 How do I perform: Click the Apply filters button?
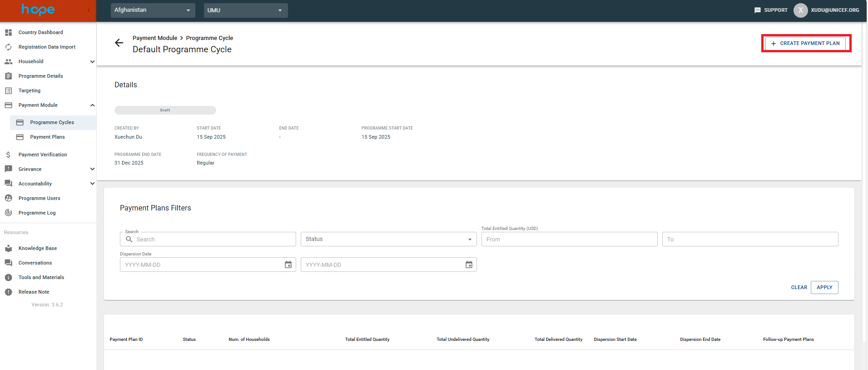click(x=824, y=287)
